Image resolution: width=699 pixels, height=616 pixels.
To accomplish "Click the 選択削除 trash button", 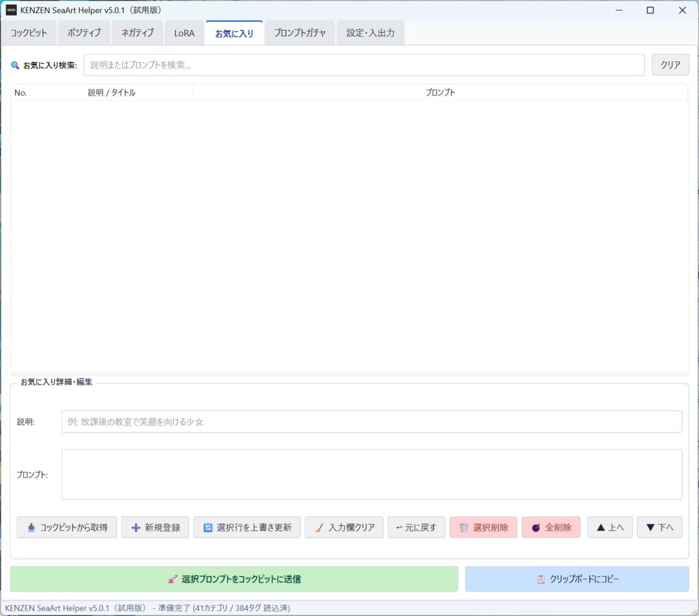I will 483,527.
